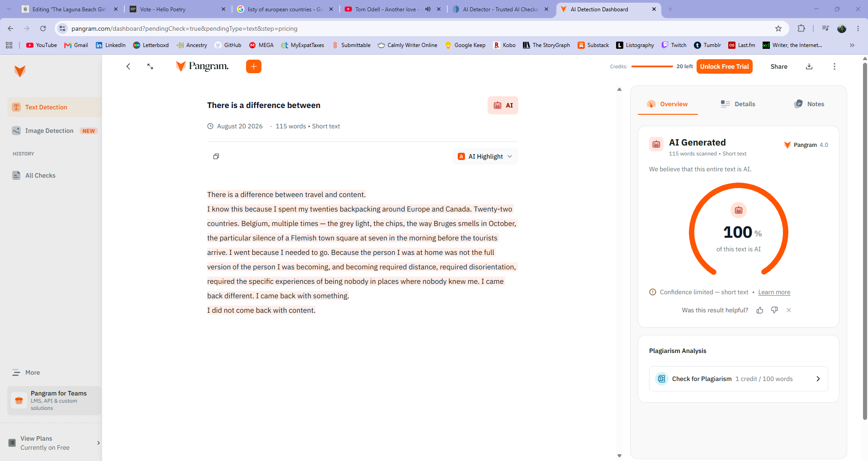Show more bookmarks with the double chevron
The image size is (868, 461).
(x=852, y=45)
